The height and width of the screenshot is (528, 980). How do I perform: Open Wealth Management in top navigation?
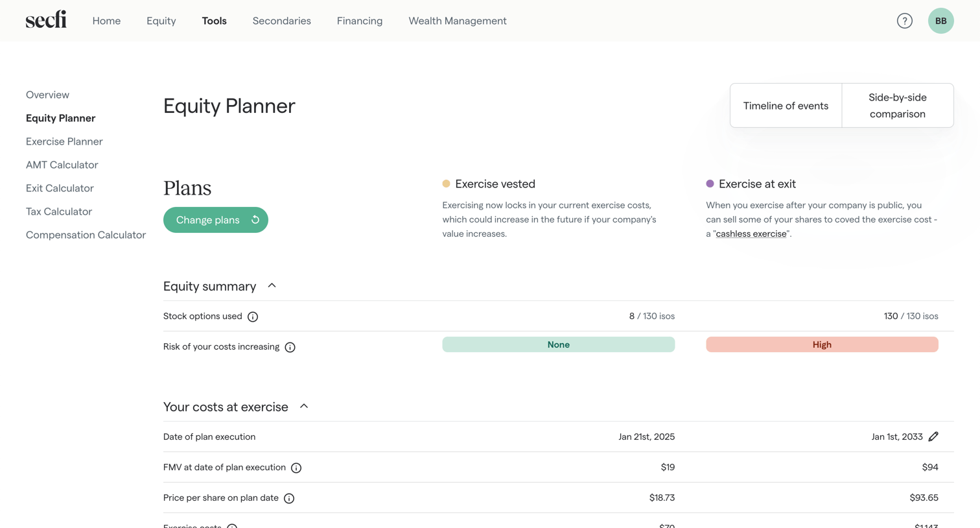pos(458,21)
